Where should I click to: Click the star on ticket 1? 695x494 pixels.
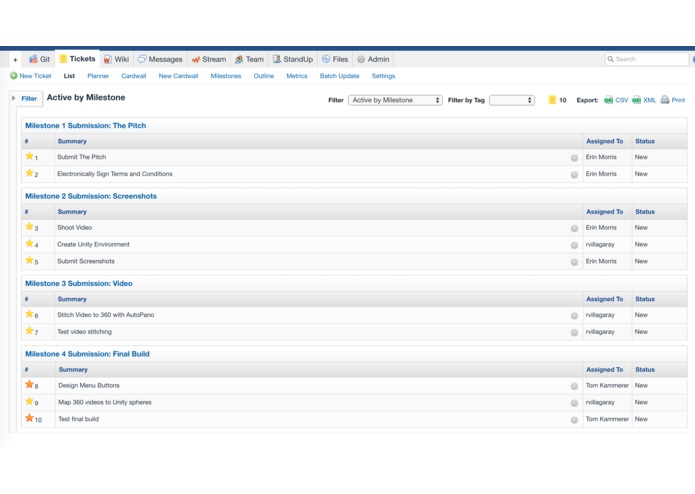29,156
